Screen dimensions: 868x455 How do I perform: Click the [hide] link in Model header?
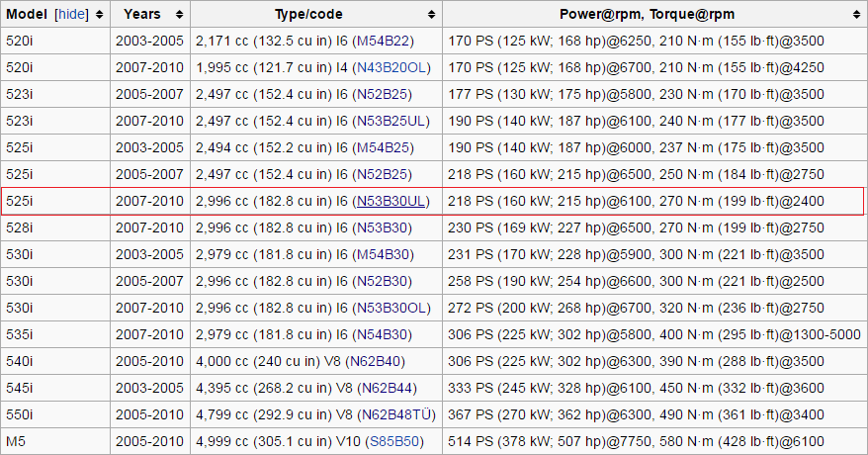tap(71, 15)
